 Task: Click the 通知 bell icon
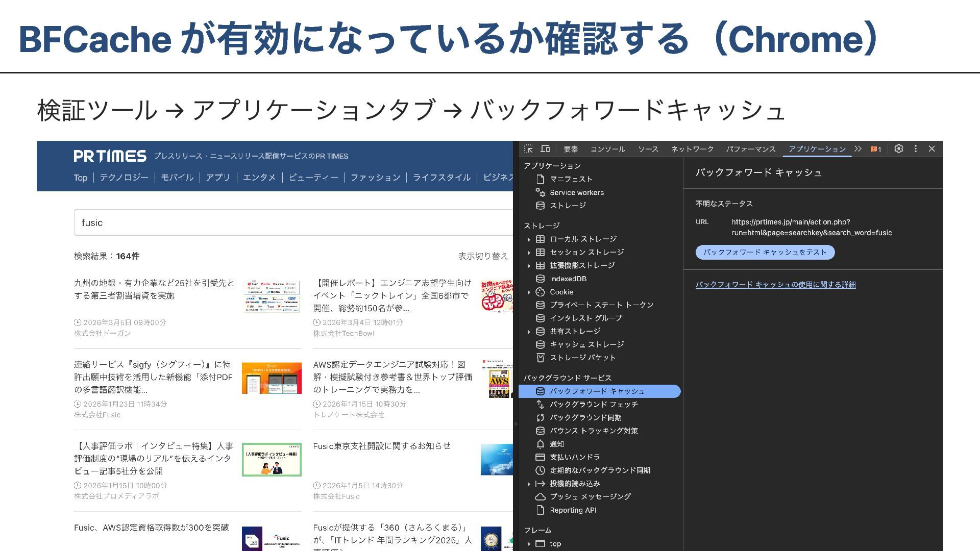point(540,444)
